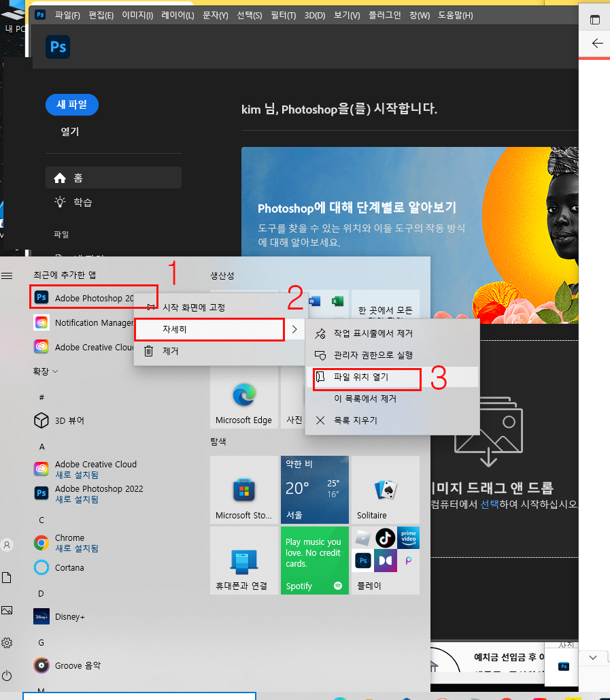
Task: Click the 탐색 group header
Action: tap(218, 441)
